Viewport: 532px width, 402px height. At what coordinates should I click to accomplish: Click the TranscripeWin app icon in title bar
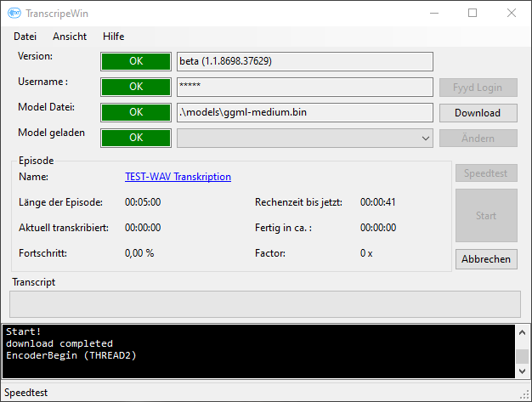tap(14, 13)
